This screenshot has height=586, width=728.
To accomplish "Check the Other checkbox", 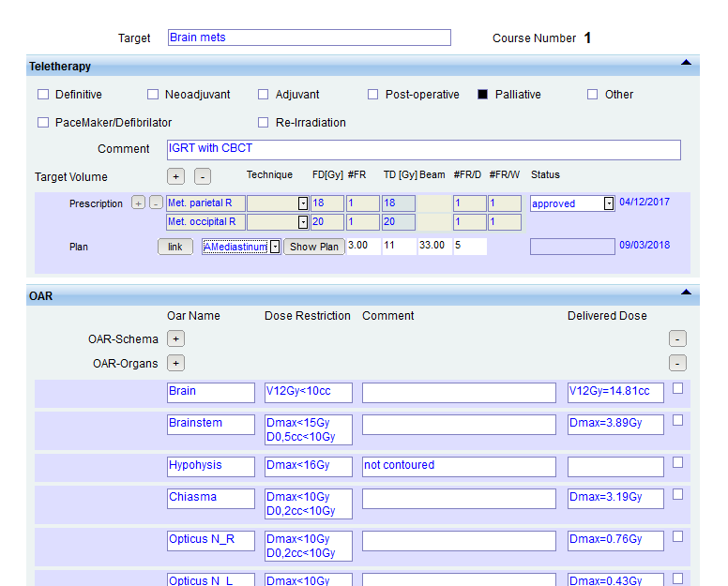I will 592,94.
